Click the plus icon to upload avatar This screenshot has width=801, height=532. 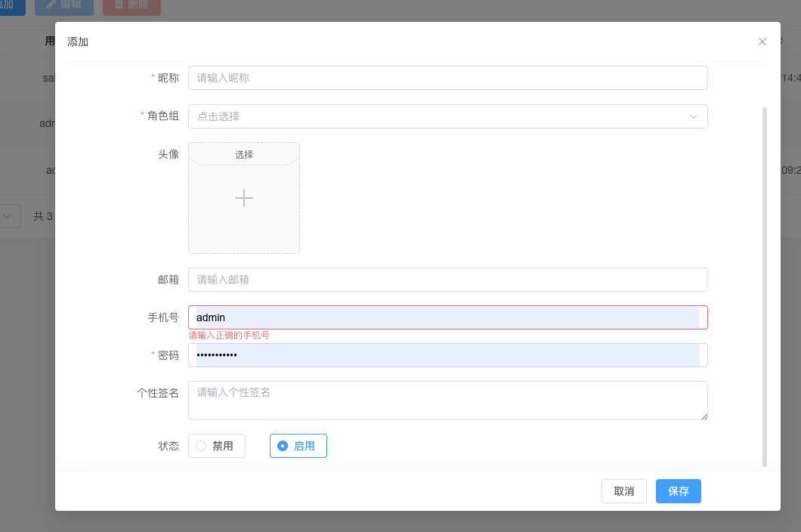pos(243,198)
